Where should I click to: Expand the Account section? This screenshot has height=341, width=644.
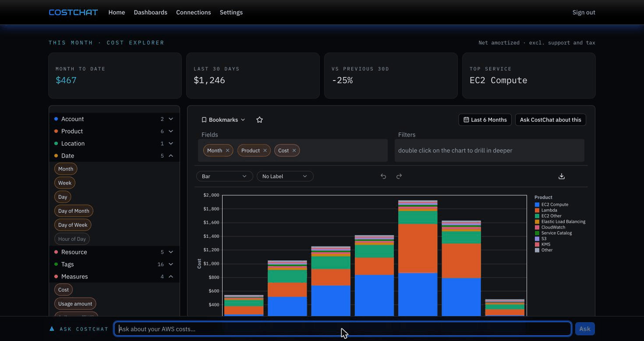coord(114,119)
